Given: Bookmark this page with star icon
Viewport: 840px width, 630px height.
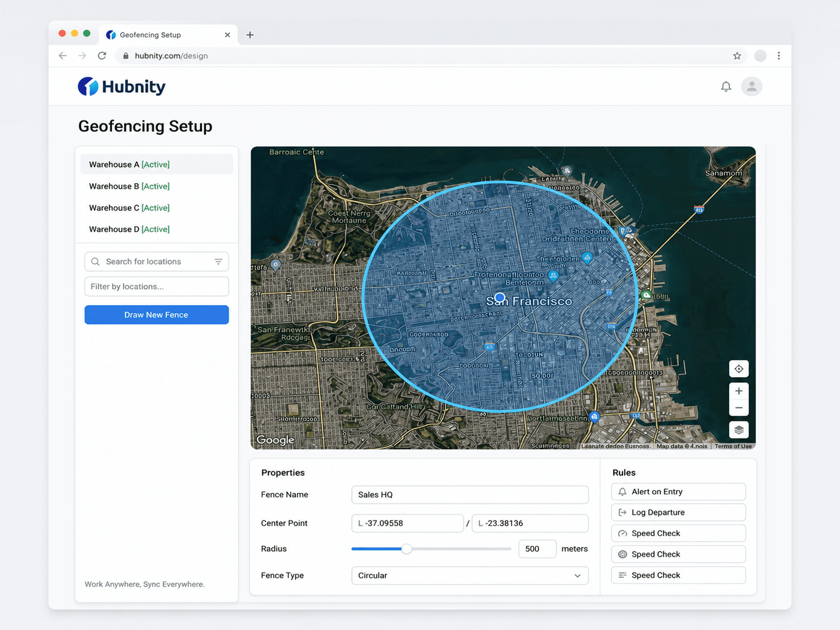Looking at the screenshot, I should (x=737, y=56).
